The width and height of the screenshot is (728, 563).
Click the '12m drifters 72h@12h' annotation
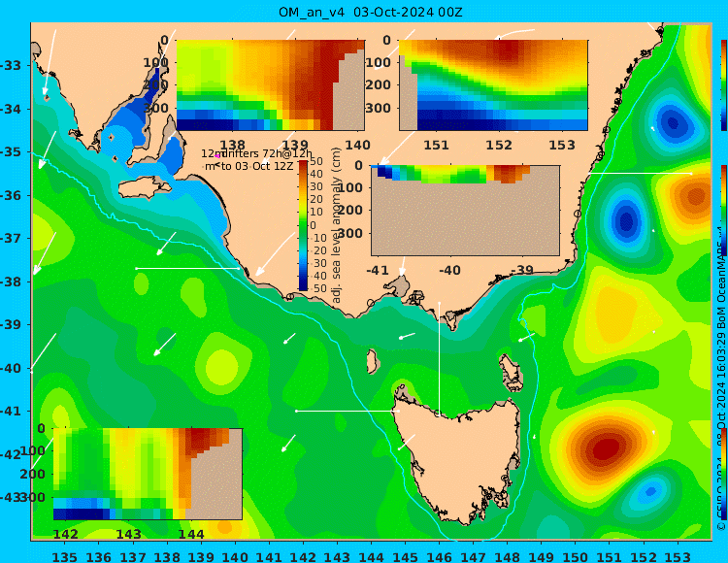(257, 153)
